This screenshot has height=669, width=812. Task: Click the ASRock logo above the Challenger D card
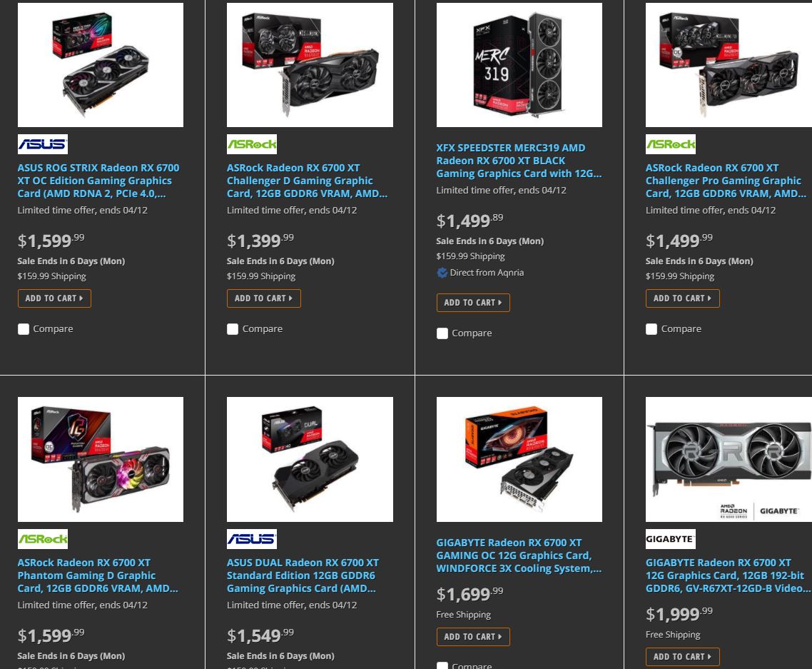pyautogui.click(x=252, y=144)
